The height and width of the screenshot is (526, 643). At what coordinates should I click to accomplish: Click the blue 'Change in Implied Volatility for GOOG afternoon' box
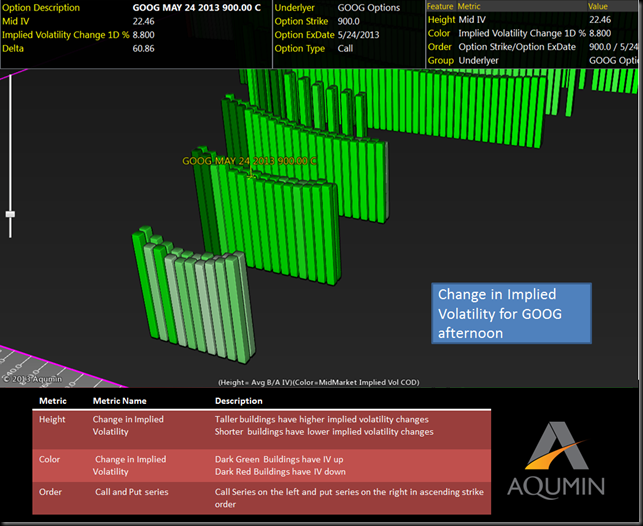511,313
